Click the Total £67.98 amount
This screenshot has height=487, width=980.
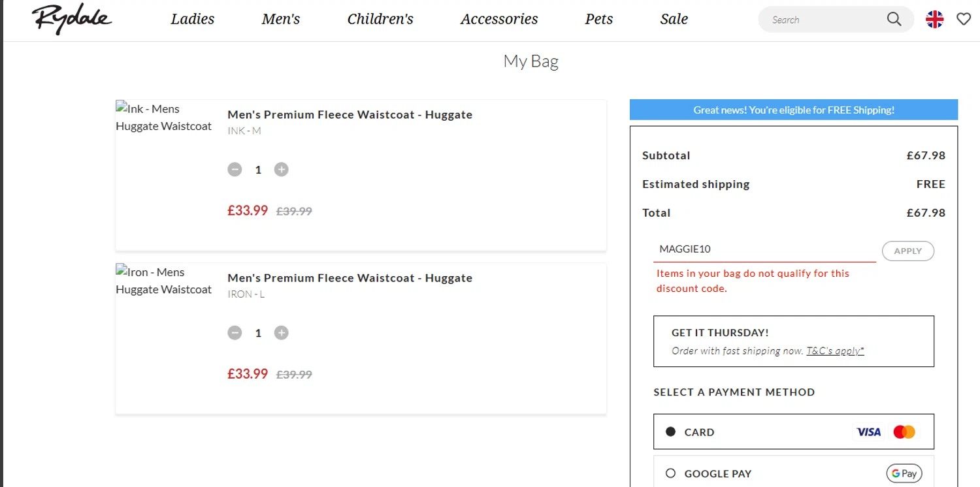click(926, 213)
